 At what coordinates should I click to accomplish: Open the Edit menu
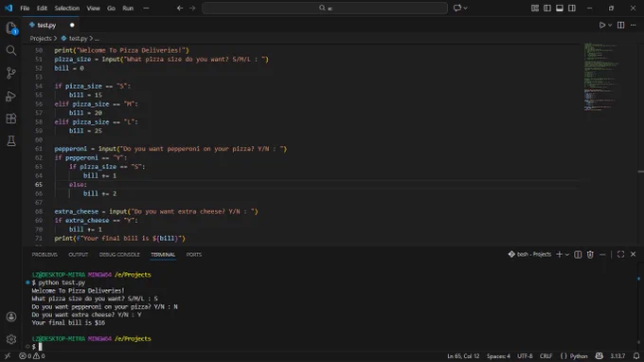click(42, 8)
